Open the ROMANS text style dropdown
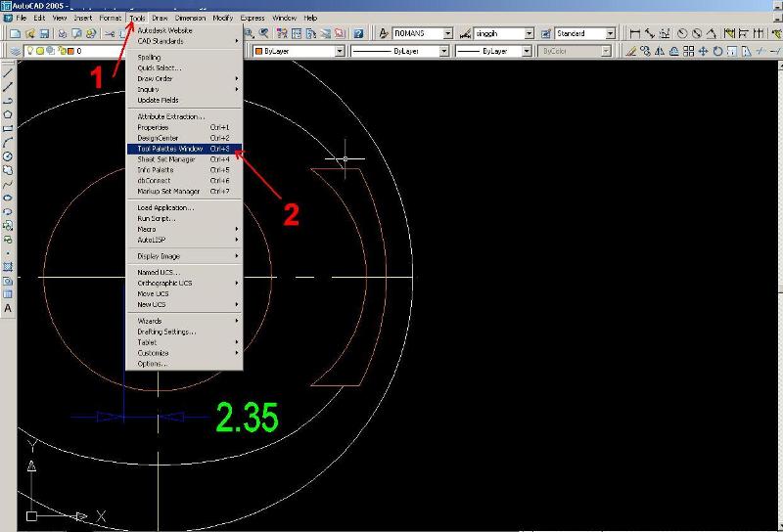This screenshot has height=532, width=783. pyautogui.click(x=448, y=33)
